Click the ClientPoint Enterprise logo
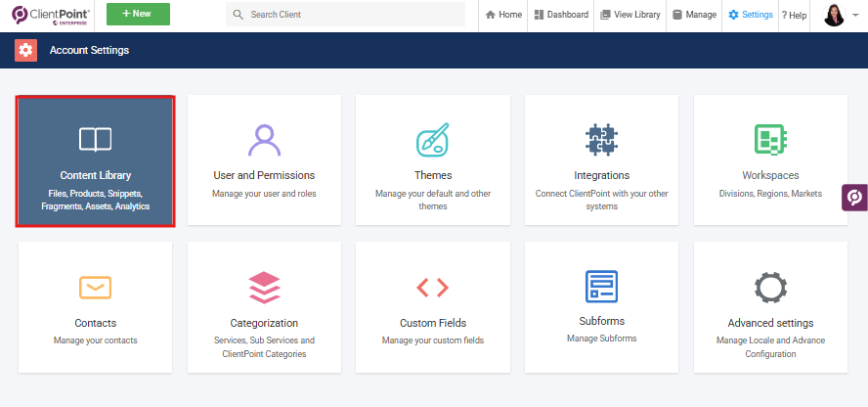Viewport: 868px width, 407px height. pyautogui.click(x=51, y=15)
